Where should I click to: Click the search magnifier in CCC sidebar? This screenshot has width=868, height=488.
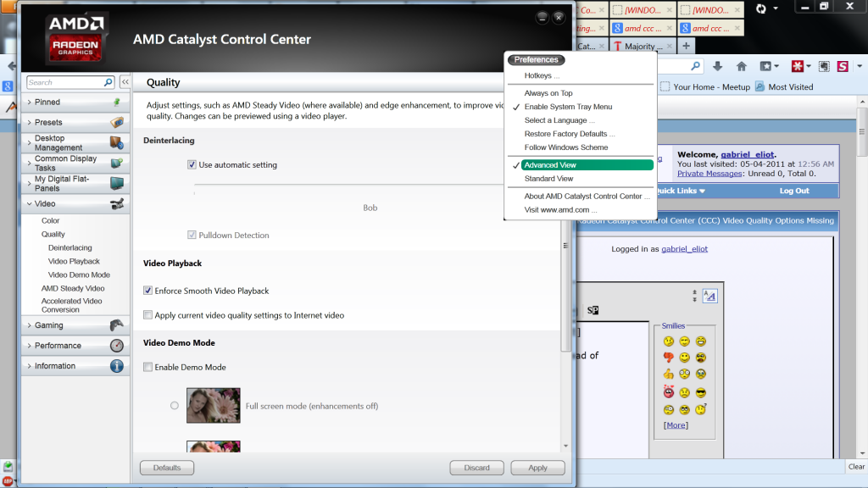coord(108,82)
